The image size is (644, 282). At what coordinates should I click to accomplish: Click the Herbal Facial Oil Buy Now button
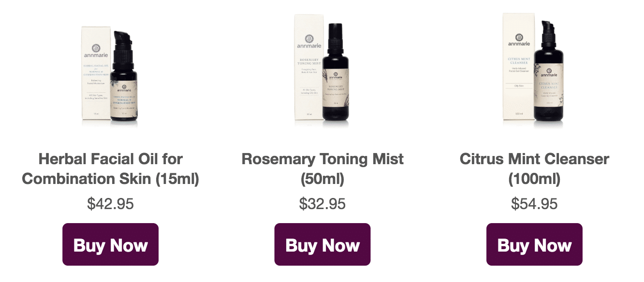coord(110,244)
